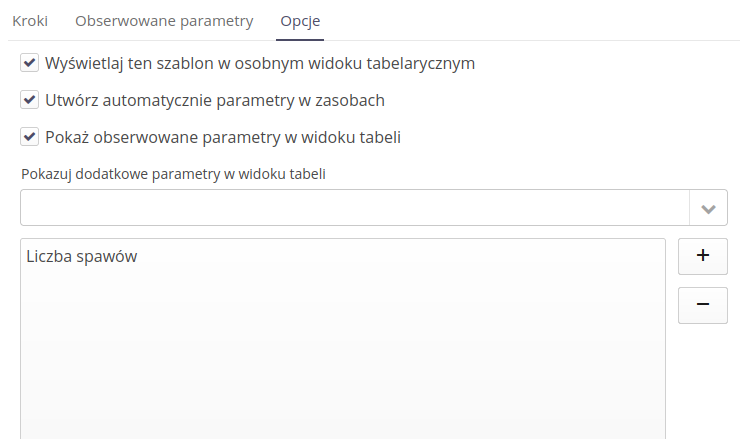
Task: Click the blue underline beneath Opcje tab
Action: pos(301,40)
